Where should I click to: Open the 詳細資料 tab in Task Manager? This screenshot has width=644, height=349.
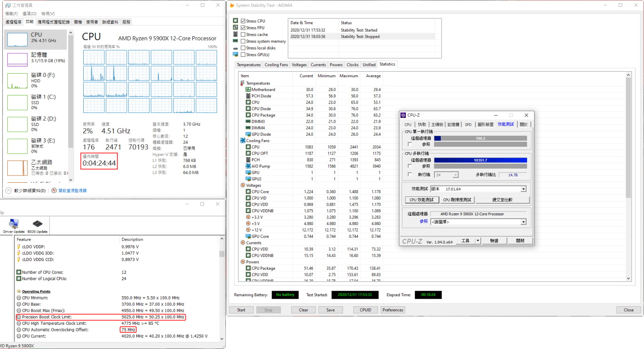tap(110, 22)
